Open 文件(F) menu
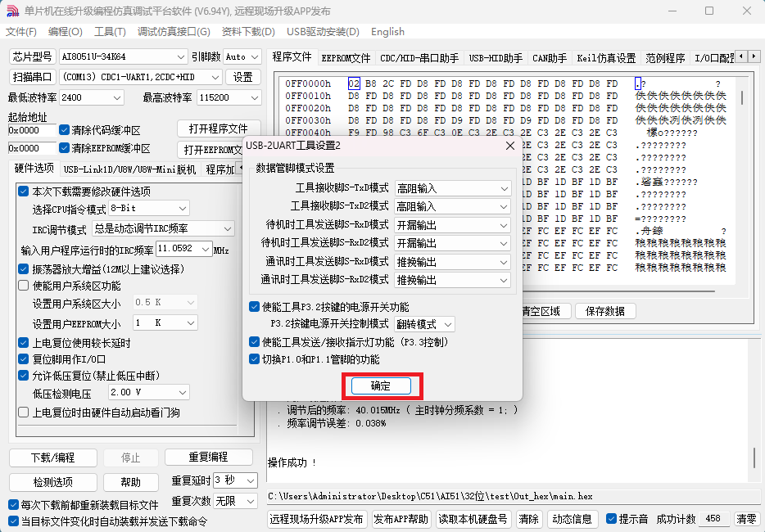 click(21, 32)
